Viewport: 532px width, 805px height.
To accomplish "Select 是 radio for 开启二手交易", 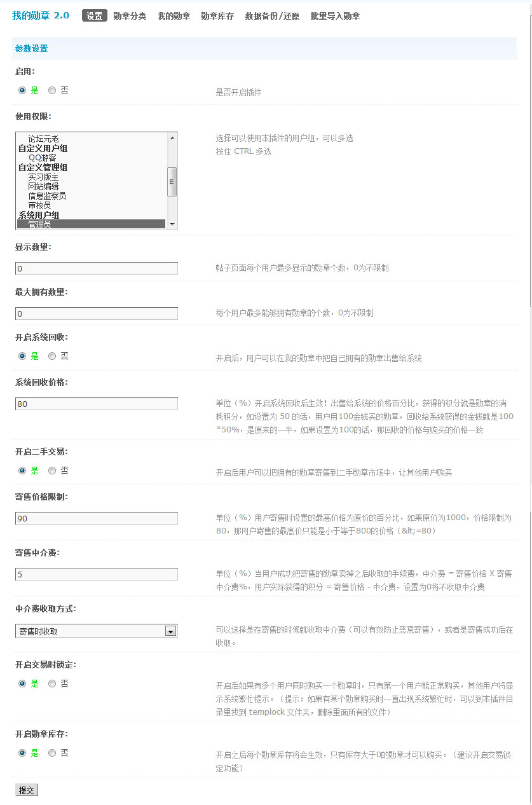I will [x=23, y=471].
